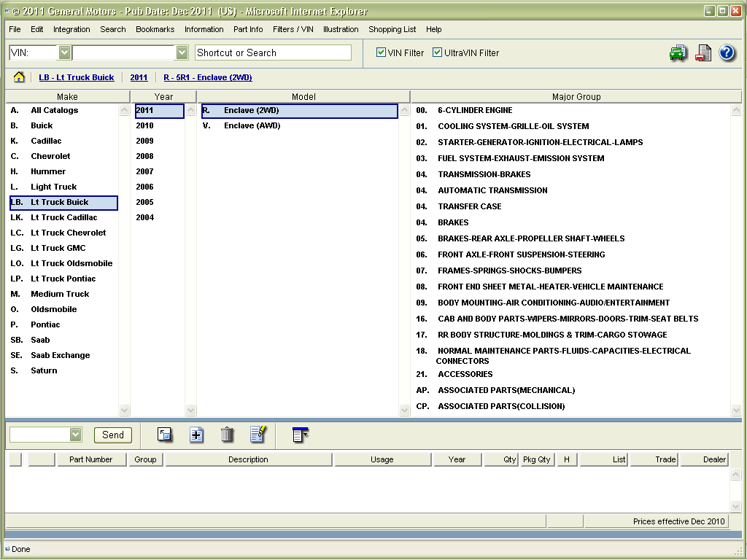Click the add page plus icon
This screenshot has height=560, width=747.
196,435
